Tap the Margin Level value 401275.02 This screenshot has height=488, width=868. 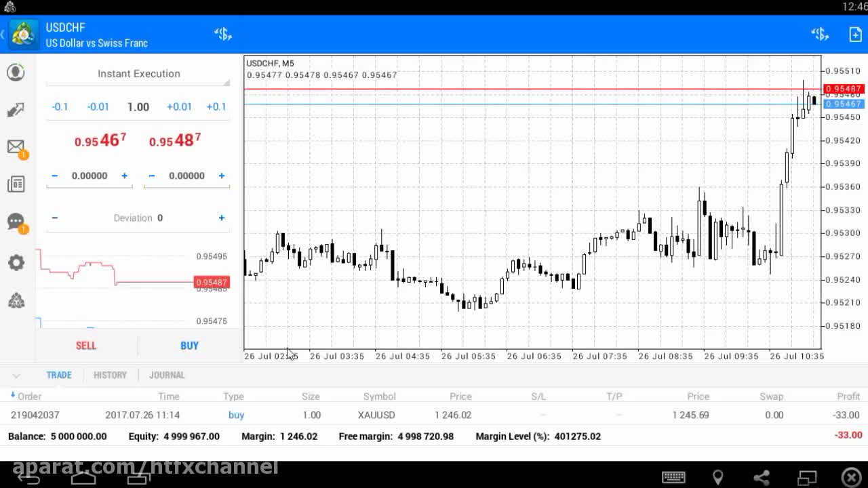[577, 436]
